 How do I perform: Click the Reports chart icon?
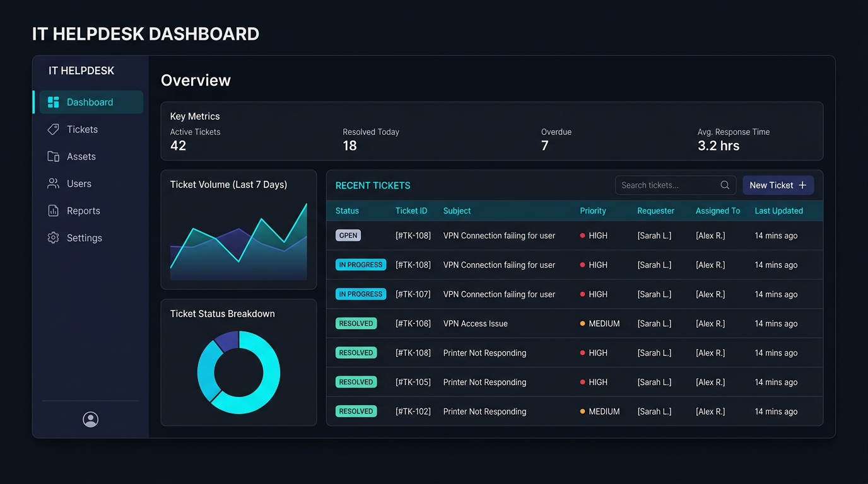coord(54,210)
